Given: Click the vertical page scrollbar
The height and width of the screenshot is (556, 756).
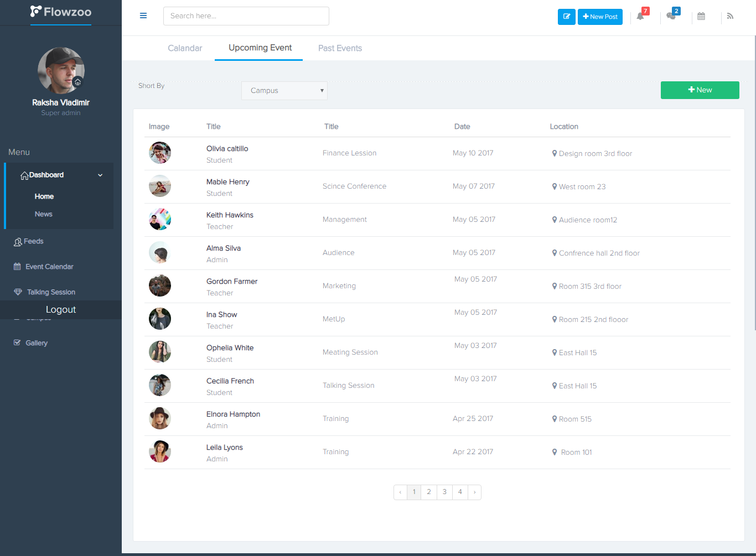Looking at the screenshot, I should [x=755, y=183].
